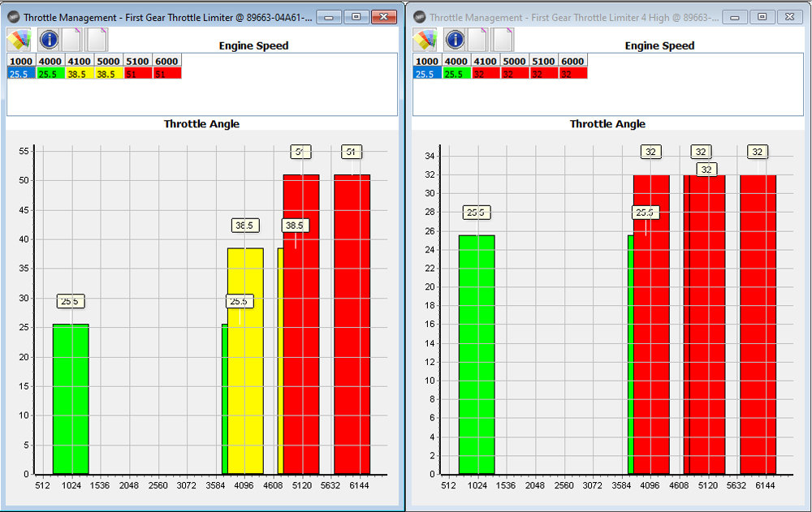812x512 pixels.
Task: Select red 32 cell under 5000, 4 High window
Action: tap(514, 74)
